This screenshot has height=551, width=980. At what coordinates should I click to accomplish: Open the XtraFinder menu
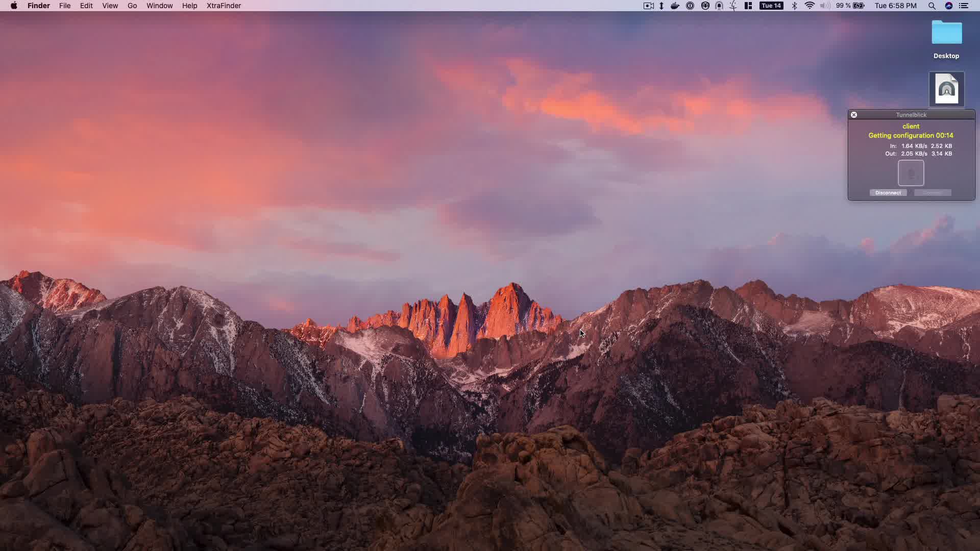point(224,6)
